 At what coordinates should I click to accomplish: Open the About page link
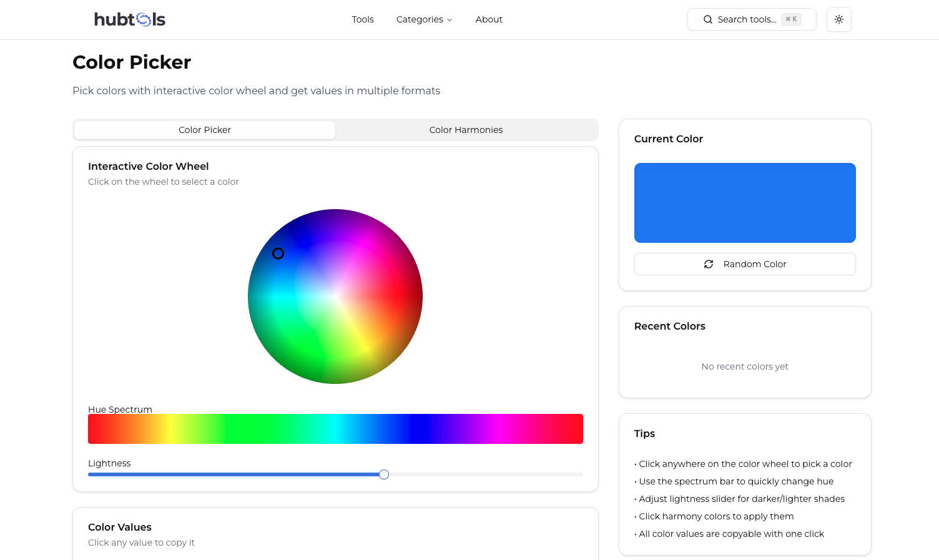488,19
